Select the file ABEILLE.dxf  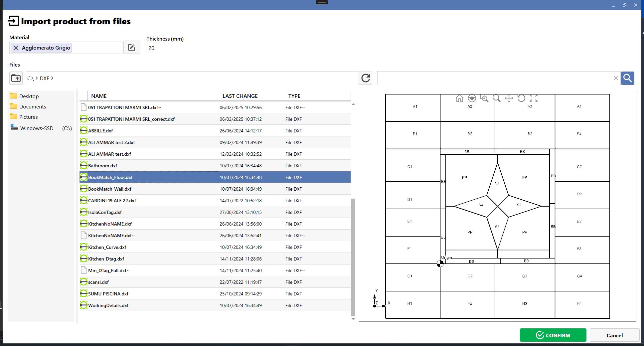click(215, 131)
